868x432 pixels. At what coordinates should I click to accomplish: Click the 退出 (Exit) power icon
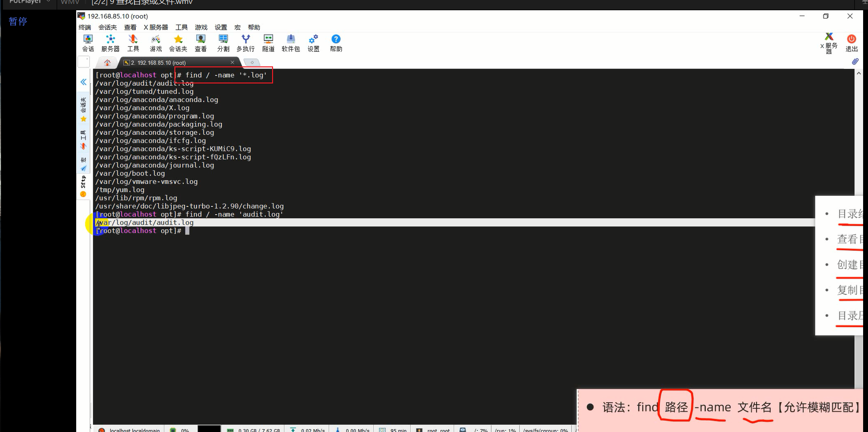point(852,43)
